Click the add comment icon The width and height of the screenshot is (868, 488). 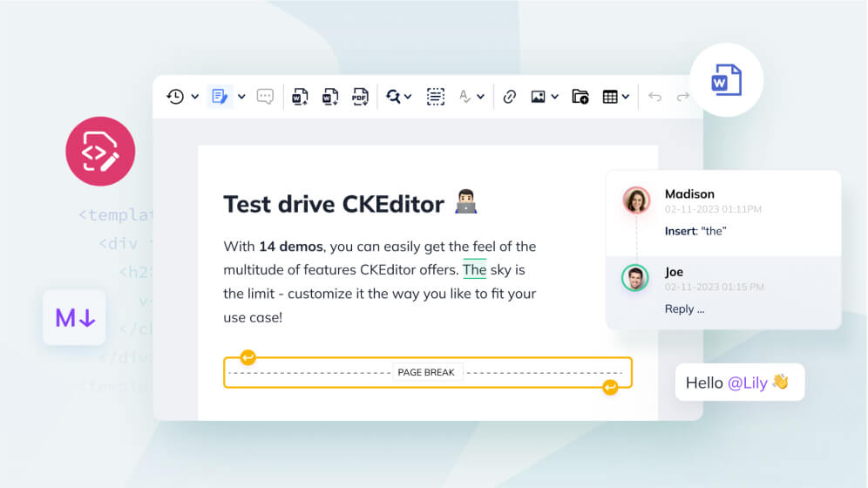coord(265,97)
